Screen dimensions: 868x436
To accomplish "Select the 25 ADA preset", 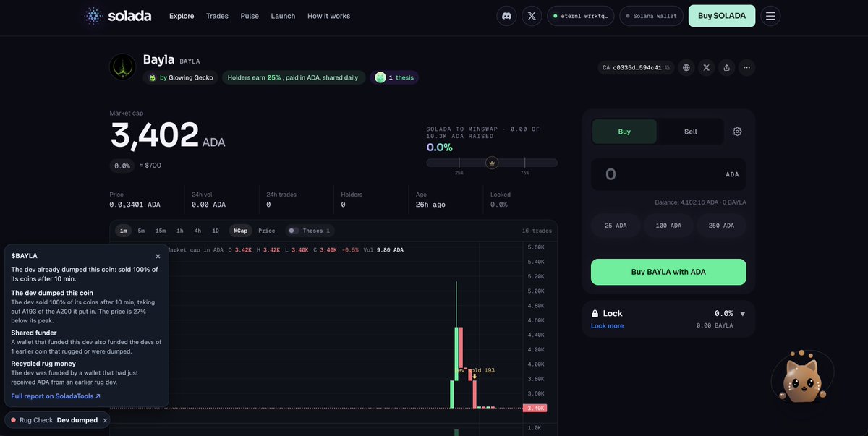I will tap(616, 226).
